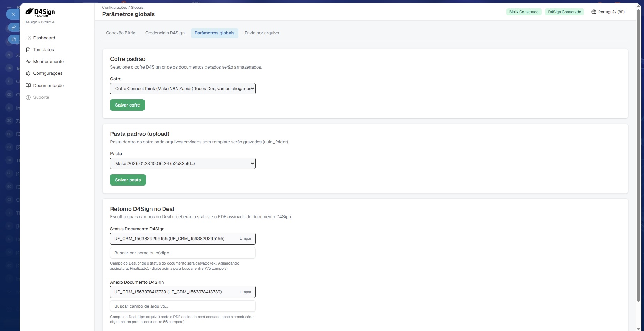Click the Status Documento D4Sign label

(137, 229)
